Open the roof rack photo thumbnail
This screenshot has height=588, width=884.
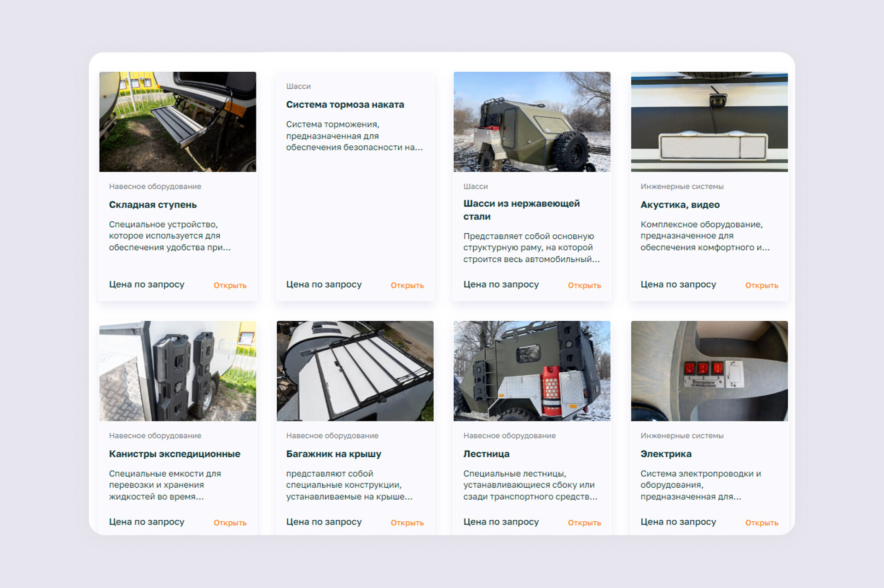point(355,371)
